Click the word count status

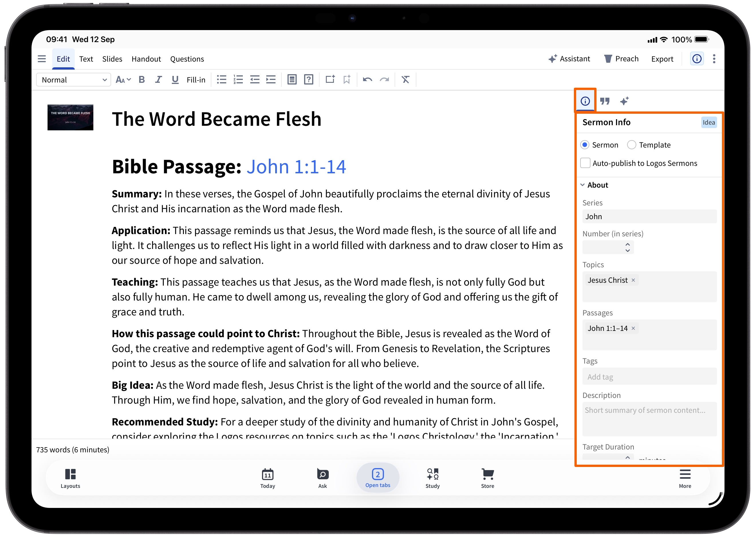pyautogui.click(x=72, y=450)
